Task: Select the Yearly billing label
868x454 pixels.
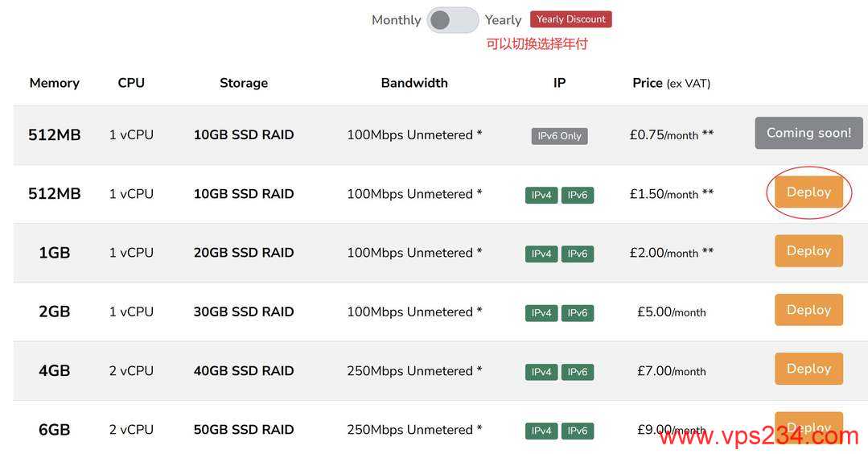Action: [x=503, y=20]
